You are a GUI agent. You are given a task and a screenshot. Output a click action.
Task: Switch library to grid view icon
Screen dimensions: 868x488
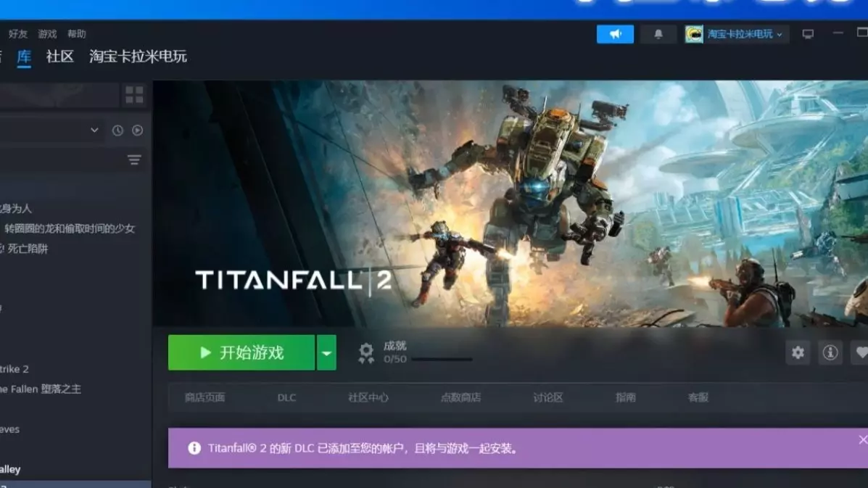point(134,95)
